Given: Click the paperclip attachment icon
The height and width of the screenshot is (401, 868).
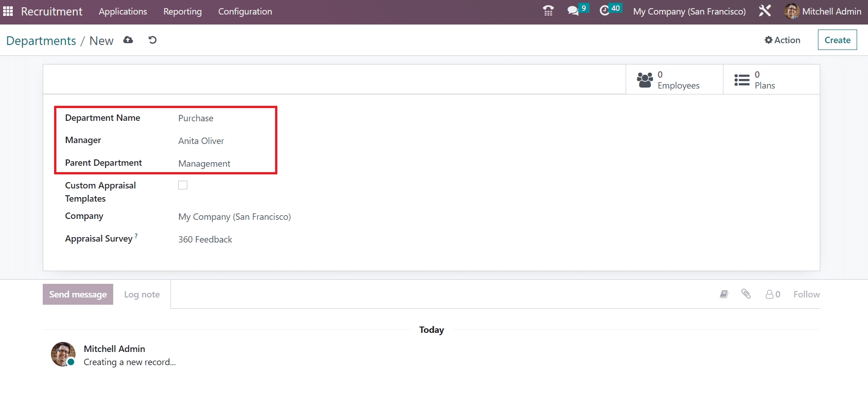Looking at the screenshot, I should click(746, 294).
